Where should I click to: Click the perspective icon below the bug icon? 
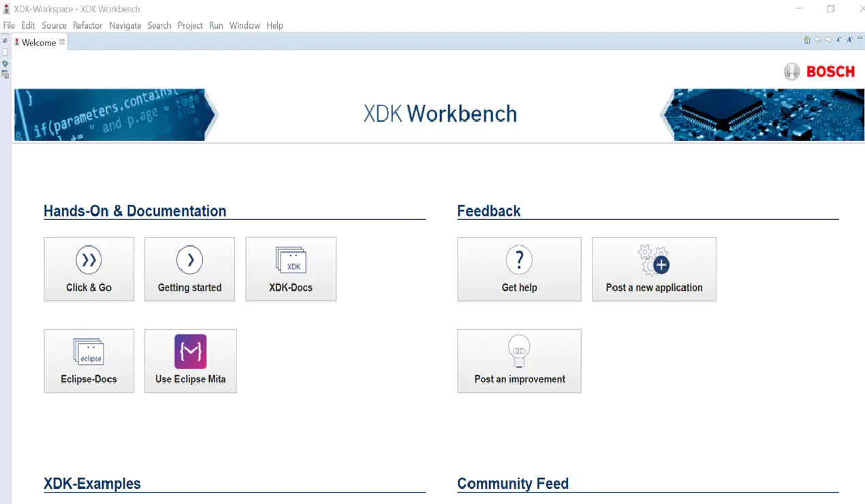tap(5, 74)
